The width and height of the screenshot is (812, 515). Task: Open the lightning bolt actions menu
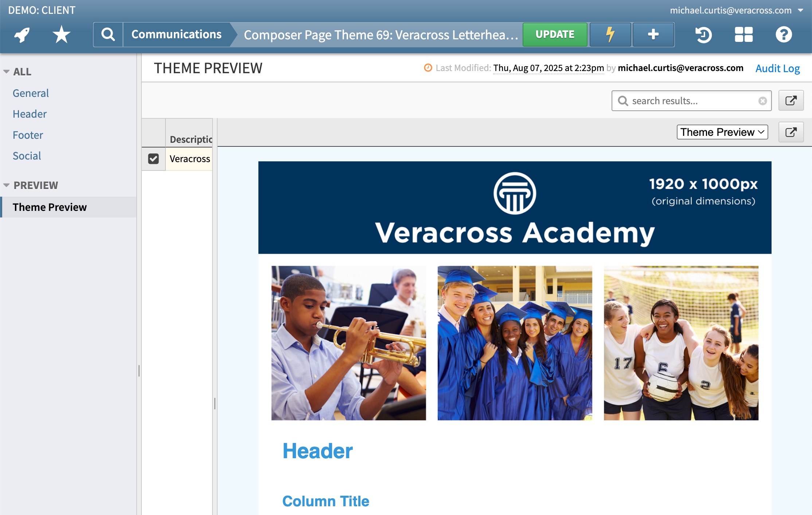coord(610,35)
